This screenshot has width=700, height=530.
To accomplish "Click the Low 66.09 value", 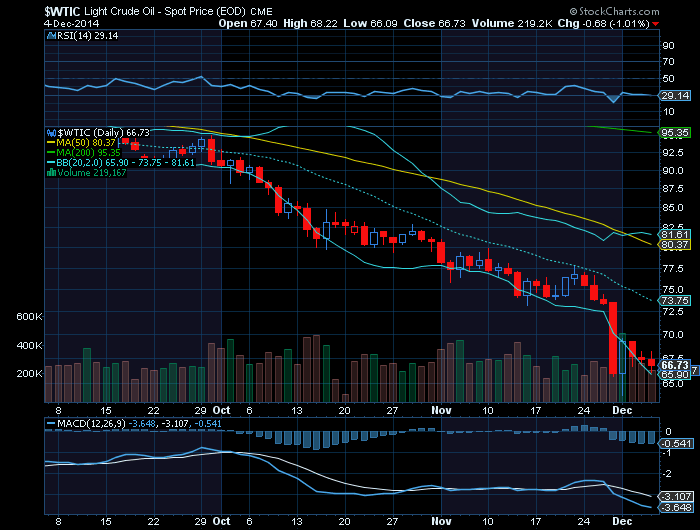I will point(370,24).
